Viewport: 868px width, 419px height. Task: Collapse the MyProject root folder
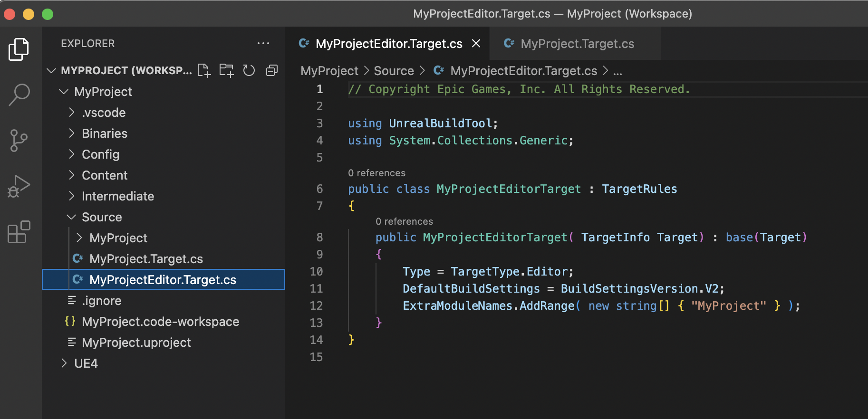[x=64, y=92]
